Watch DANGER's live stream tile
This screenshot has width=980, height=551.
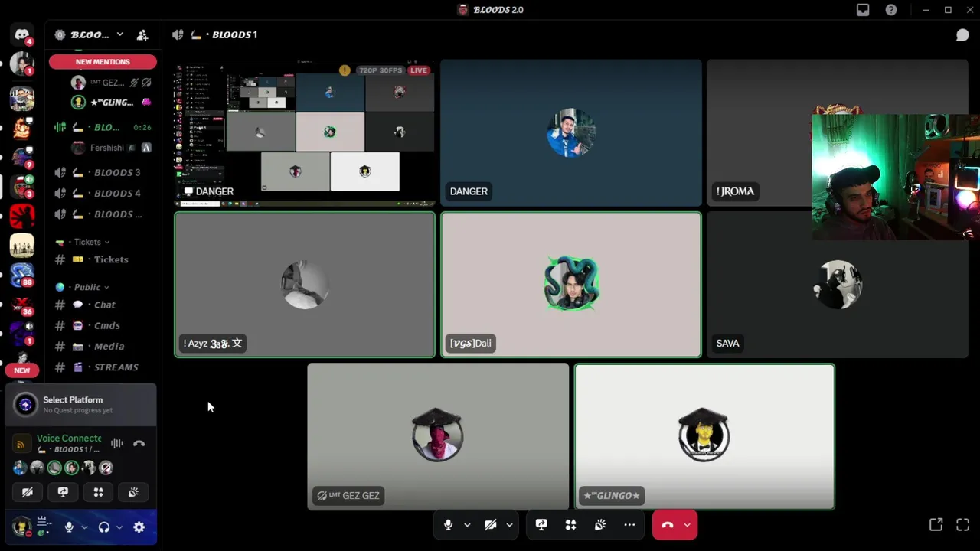click(305, 134)
